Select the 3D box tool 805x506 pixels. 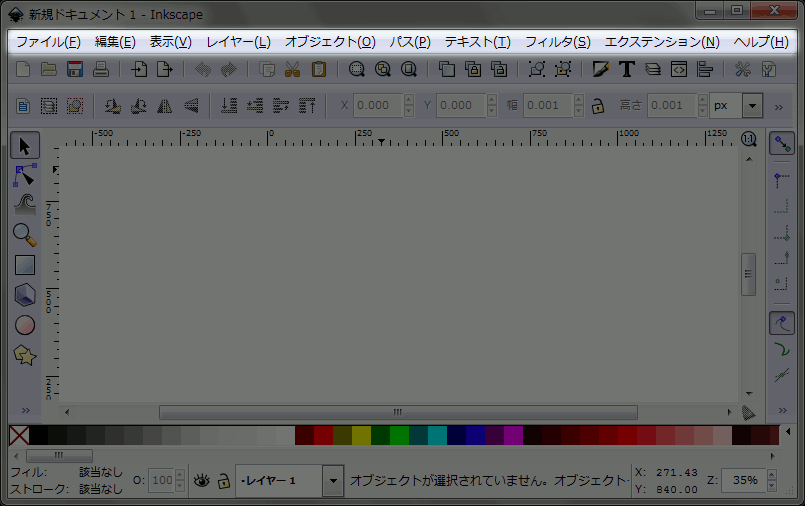pos(25,295)
